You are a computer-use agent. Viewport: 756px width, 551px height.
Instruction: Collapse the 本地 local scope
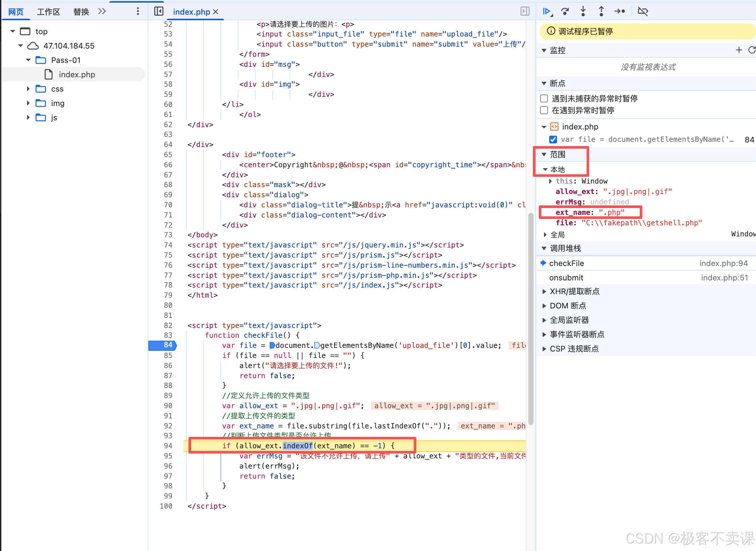(545, 170)
